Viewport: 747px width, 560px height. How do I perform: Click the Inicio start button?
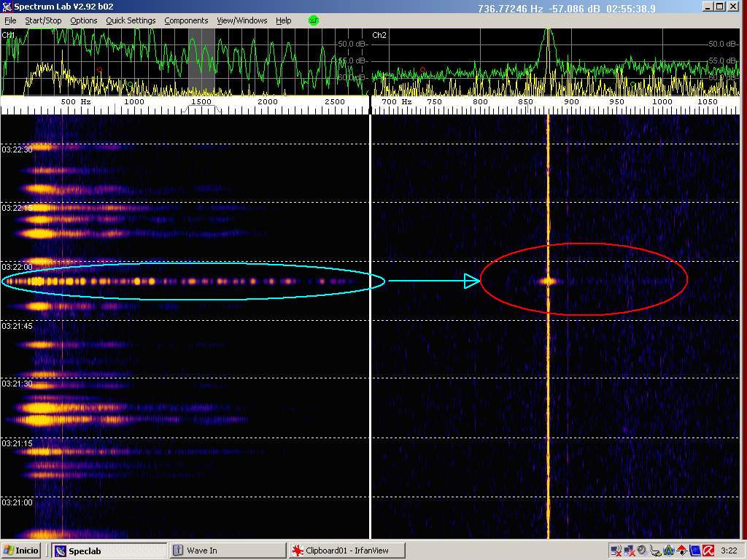click(x=22, y=551)
